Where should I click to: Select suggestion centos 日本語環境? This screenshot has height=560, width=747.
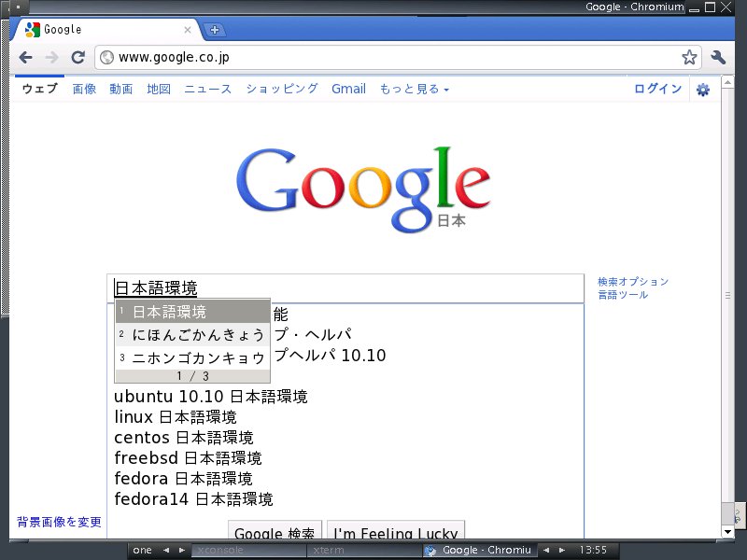(183, 438)
